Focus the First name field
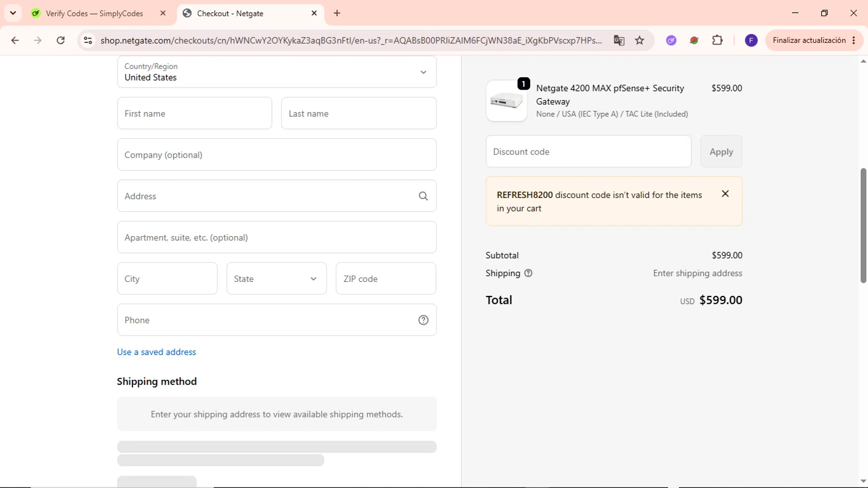The height and width of the screenshot is (488, 868). click(x=194, y=113)
